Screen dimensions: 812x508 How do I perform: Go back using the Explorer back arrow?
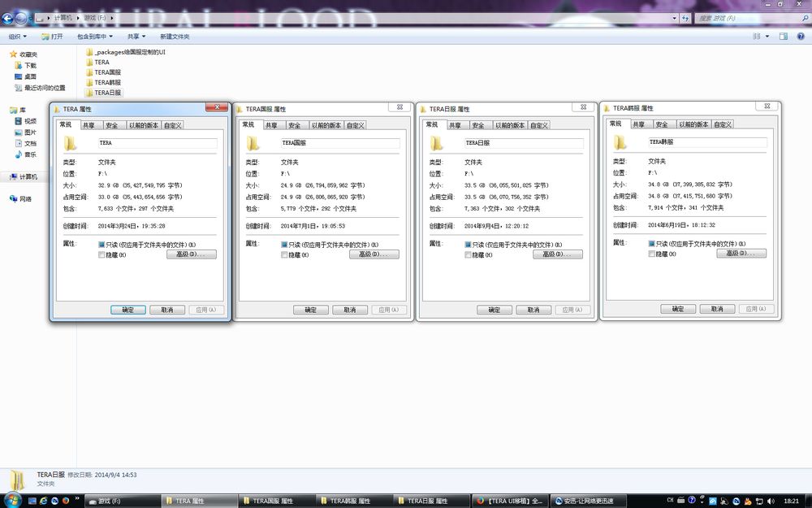pos(7,19)
